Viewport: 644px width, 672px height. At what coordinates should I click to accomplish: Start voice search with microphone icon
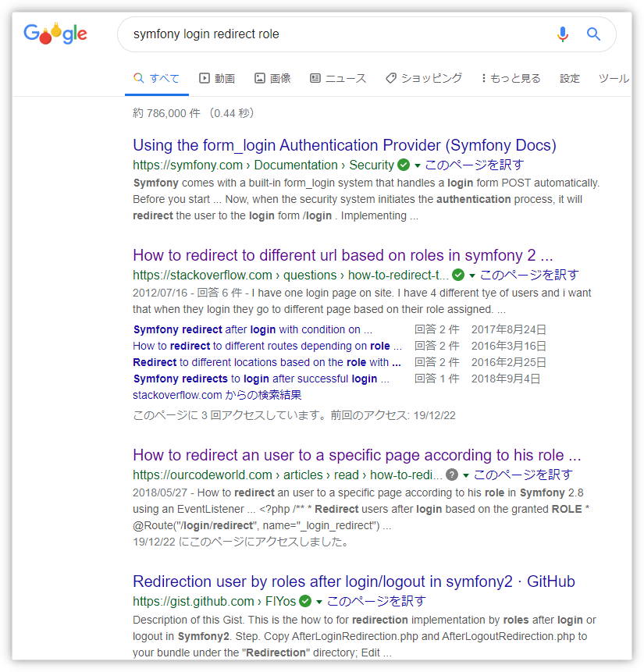click(563, 34)
